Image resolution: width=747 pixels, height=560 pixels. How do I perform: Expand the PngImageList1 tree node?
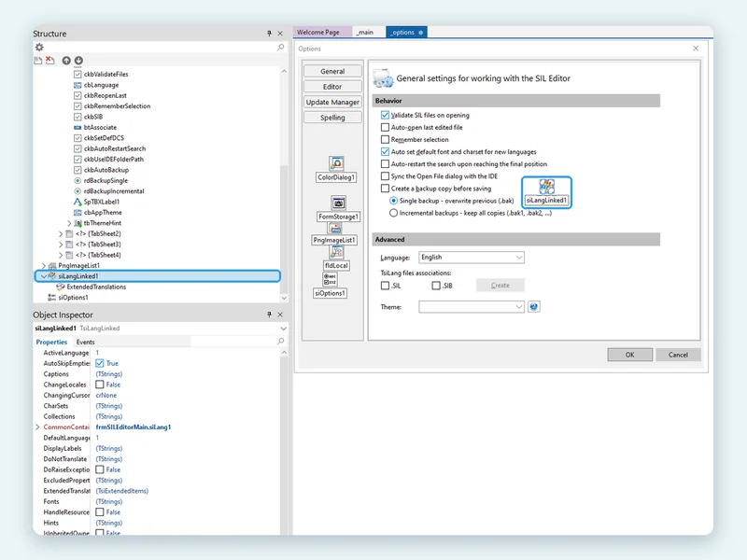[43, 266]
